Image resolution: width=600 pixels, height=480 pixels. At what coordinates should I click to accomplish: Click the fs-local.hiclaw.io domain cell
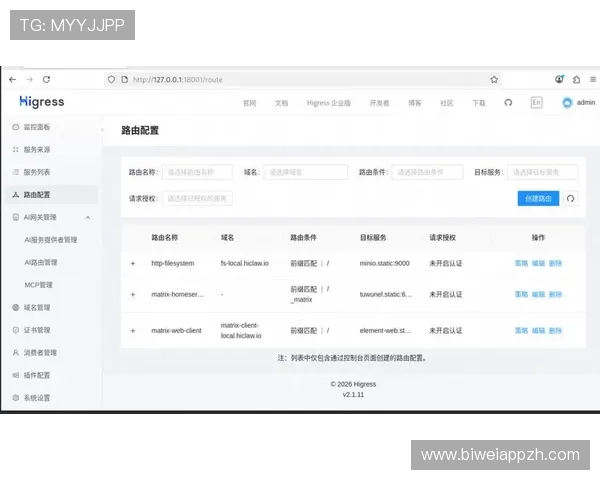pyautogui.click(x=245, y=263)
